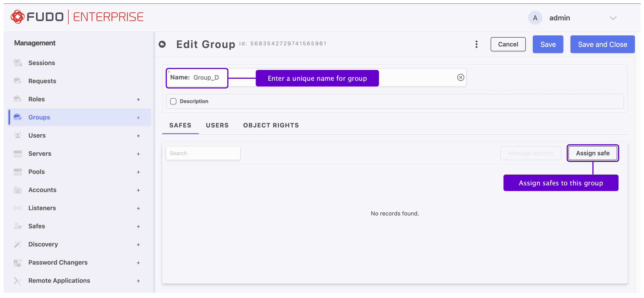Click the Sessions camera icon in sidebar

click(x=18, y=63)
